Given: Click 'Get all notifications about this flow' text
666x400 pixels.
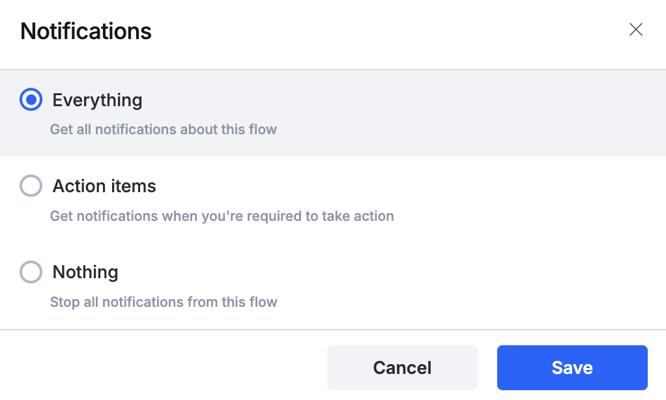Looking at the screenshot, I should [163, 129].
